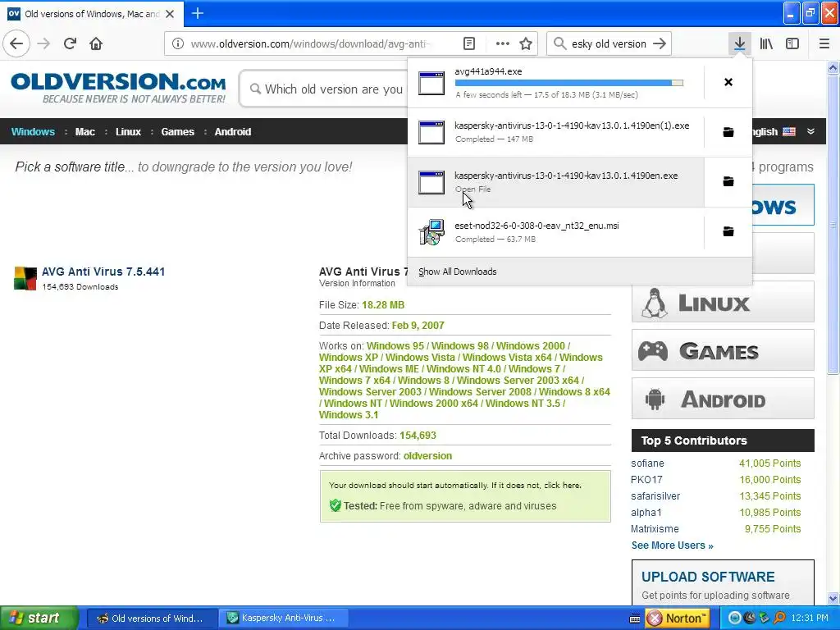Reload the page with the refresh icon
840x630 pixels.
pyautogui.click(x=71, y=44)
